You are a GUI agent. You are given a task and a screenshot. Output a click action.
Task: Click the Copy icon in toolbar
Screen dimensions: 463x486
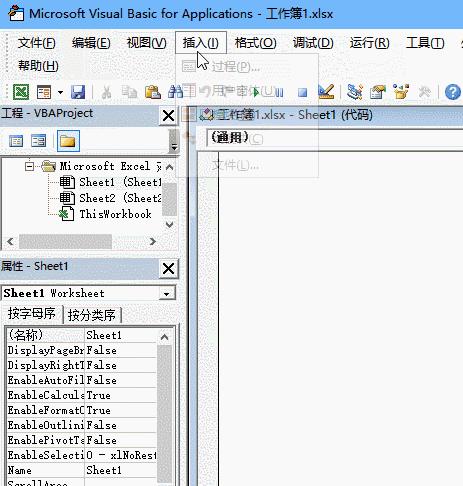(129, 92)
